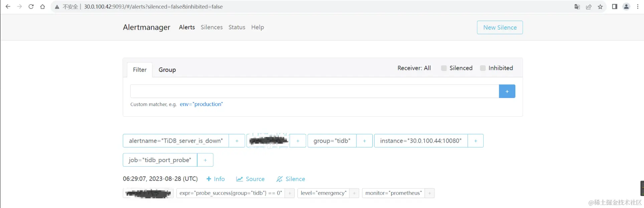Open the browser side panel
This screenshot has width=644, height=208.
tap(615, 7)
